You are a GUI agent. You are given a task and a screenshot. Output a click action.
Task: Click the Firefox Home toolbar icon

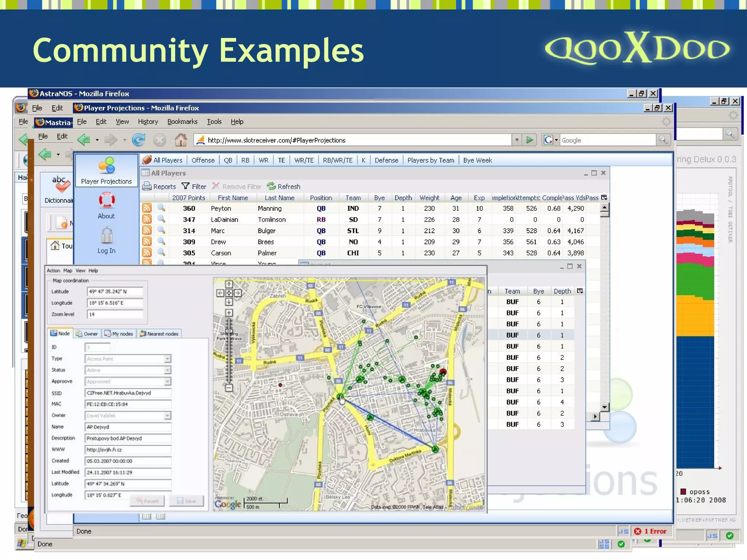181,140
